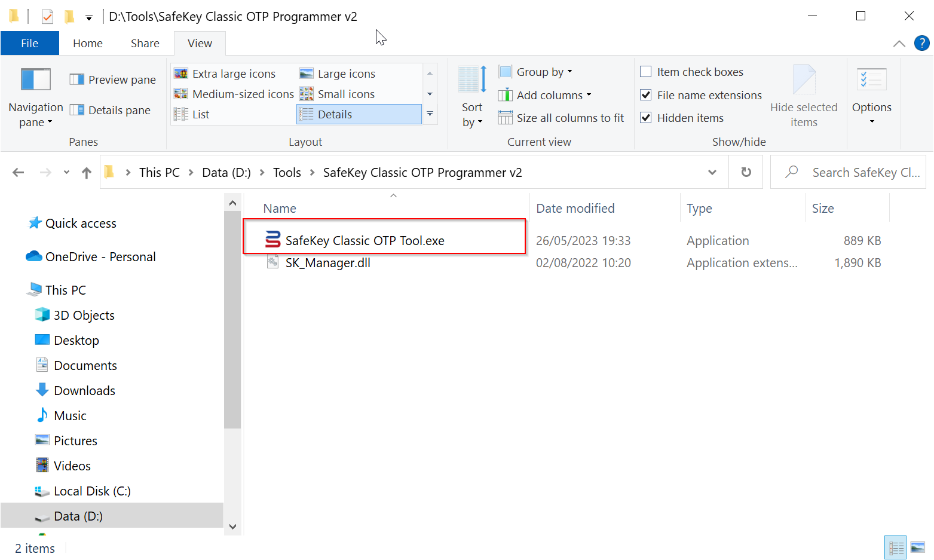This screenshot has width=934, height=560.
Task: Go up one folder level arrow
Action: point(87,173)
